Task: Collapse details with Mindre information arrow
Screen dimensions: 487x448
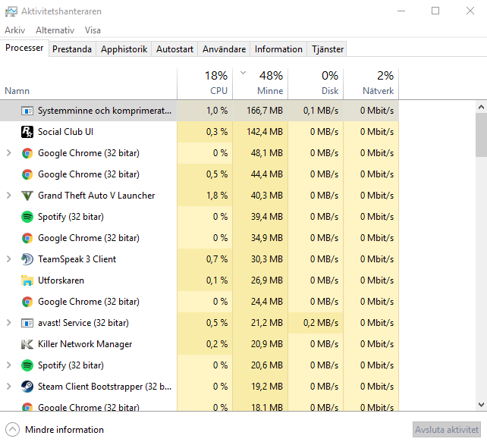Action: coord(12,430)
